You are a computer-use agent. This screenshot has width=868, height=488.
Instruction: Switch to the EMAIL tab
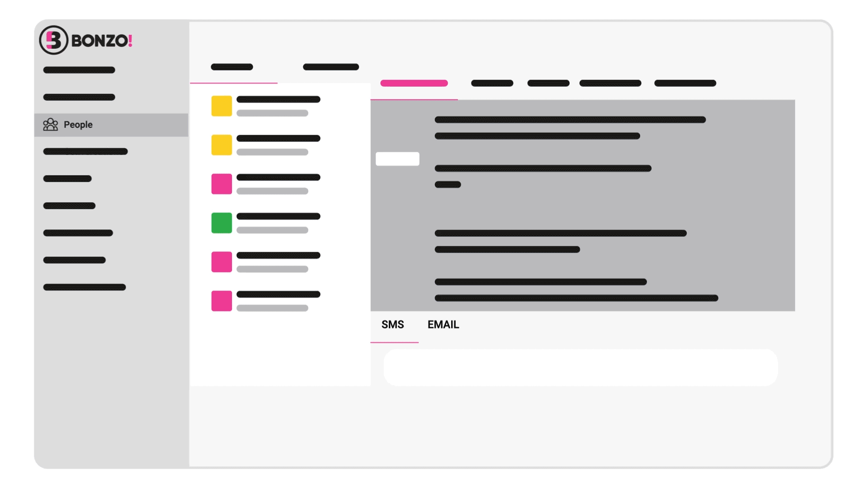pos(443,324)
